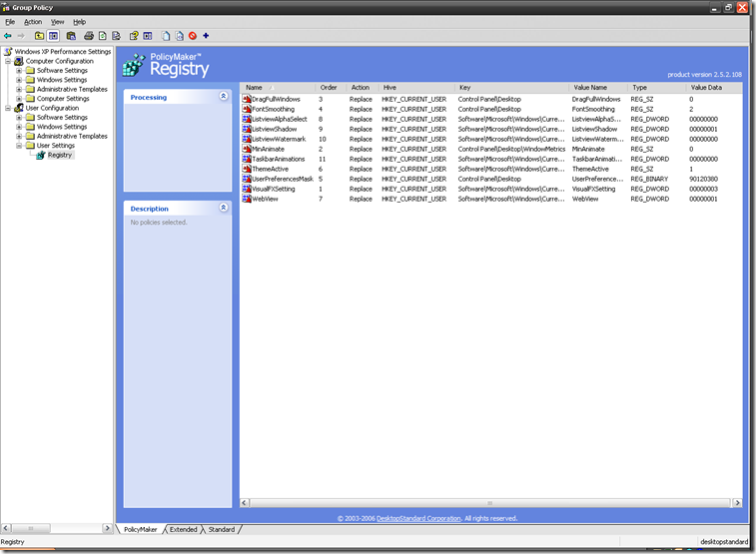Collapse the User Settings tree node
The height and width of the screenshot is (554, 756).
(19, 146)
